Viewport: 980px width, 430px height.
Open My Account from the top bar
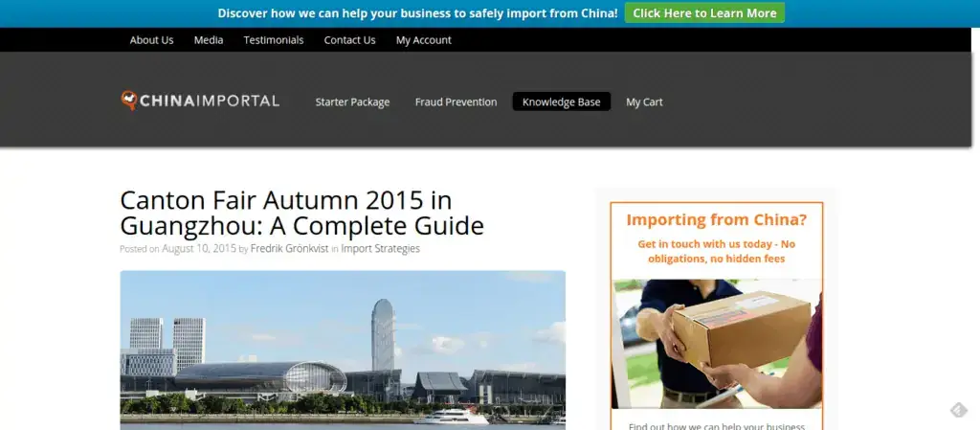point(423,40)
